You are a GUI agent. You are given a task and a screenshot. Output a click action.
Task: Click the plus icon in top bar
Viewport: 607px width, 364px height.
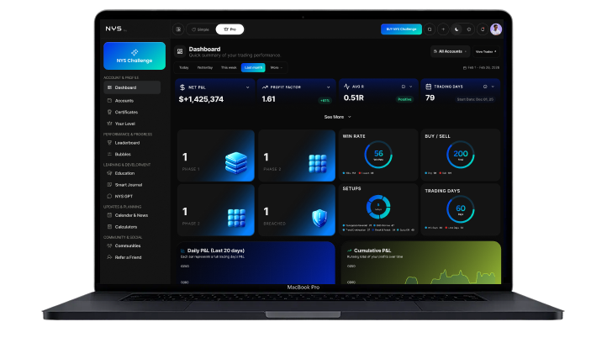coord(443,29)
